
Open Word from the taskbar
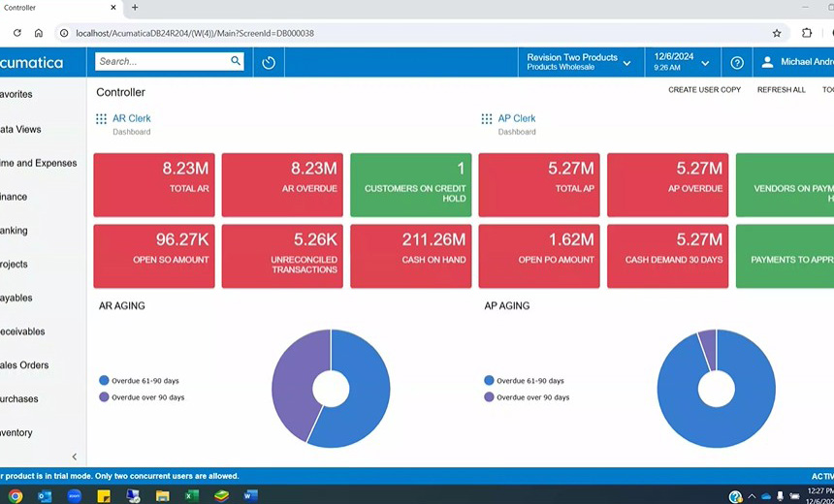click(x=250, y=496)
